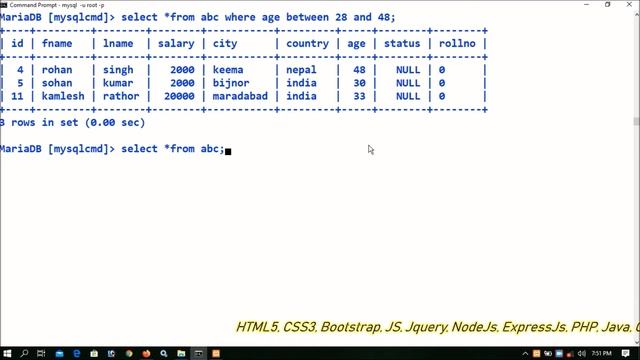Image resolution: width=640 pixels, height=360 pixels.
Task: Click the 'rohan' fname cell
Action: click(57, 70)
